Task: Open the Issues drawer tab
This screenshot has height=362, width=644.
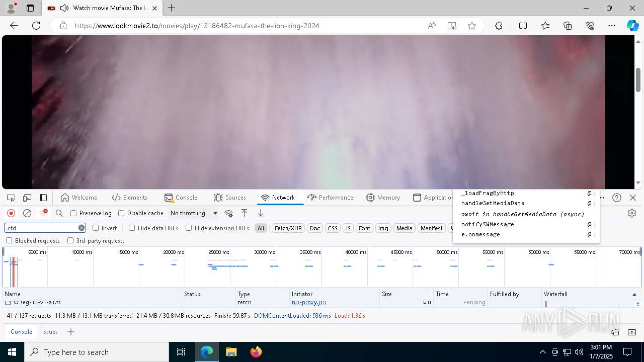Action: coord(50,332)
